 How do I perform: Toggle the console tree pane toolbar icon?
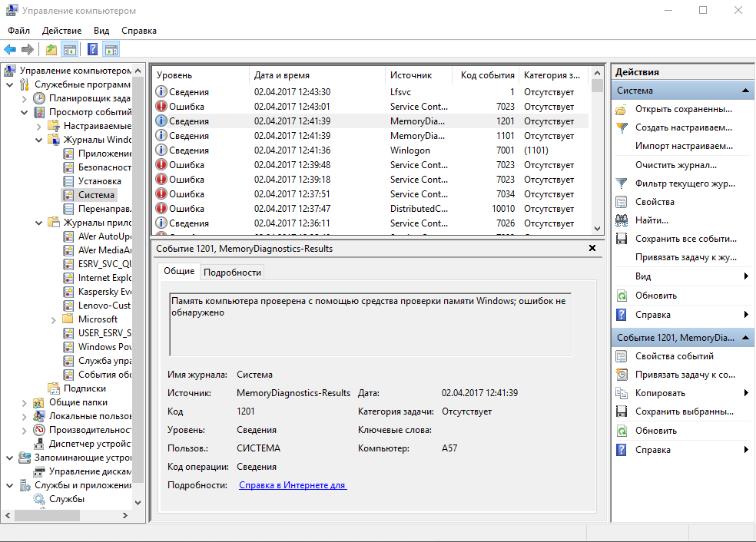coord(70,50)
